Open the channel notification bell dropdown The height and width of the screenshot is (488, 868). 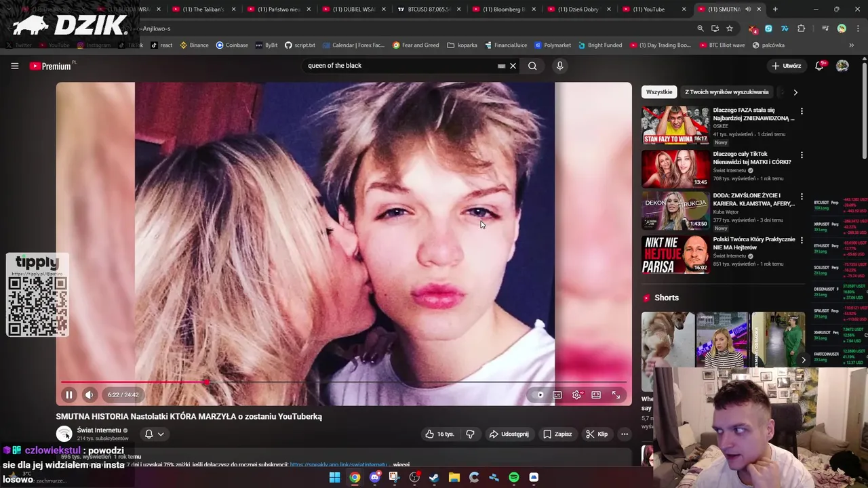[154, 434]
